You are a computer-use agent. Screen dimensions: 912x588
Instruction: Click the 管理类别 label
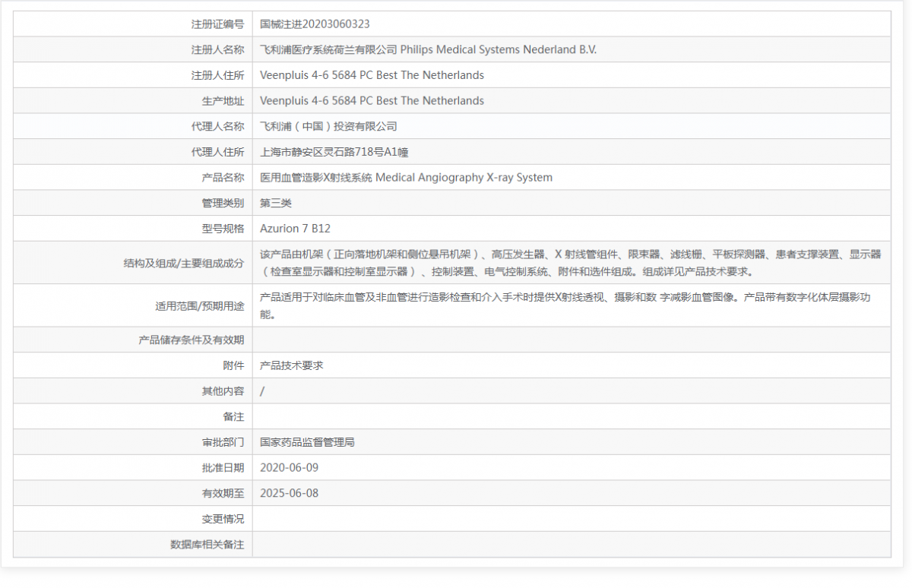coord(223,203)
